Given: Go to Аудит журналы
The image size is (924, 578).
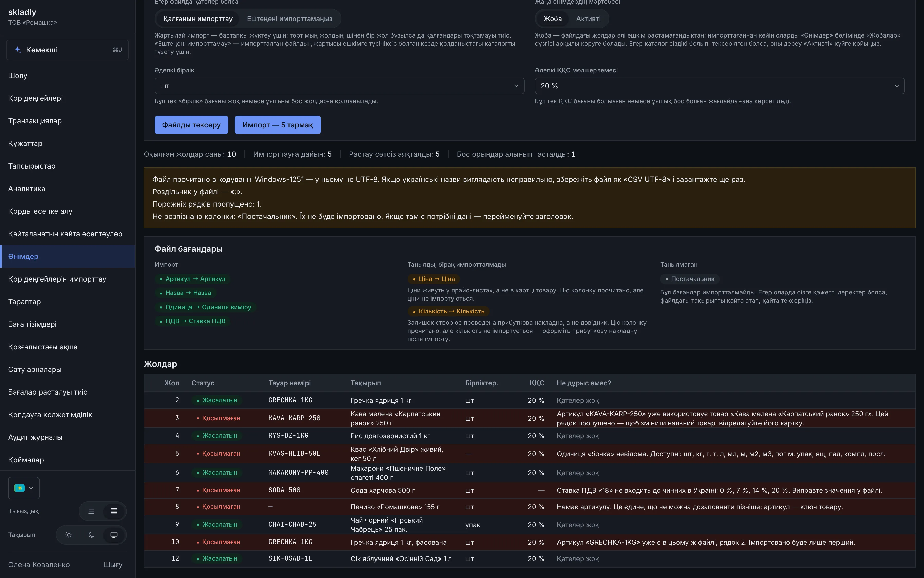Looking at the screenshot, I should pos(68,437).
